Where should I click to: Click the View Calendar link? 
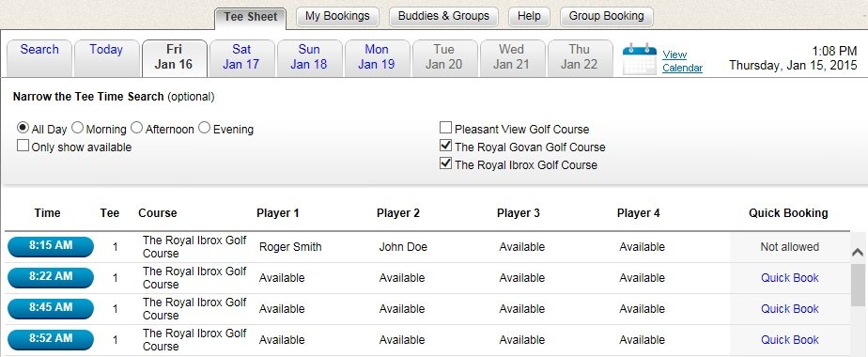(x=682, y=61)
